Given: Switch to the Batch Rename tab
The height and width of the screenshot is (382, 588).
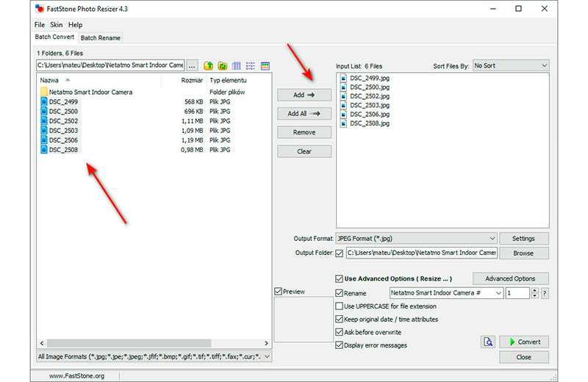Looking at the screenshot, I should [101, 37].
